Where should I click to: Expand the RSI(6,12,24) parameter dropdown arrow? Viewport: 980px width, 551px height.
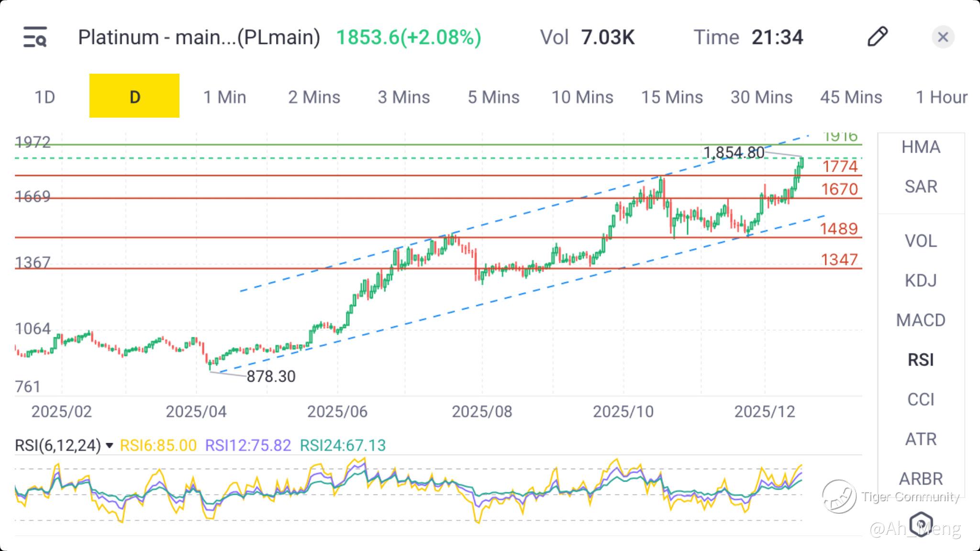point(109,446)
